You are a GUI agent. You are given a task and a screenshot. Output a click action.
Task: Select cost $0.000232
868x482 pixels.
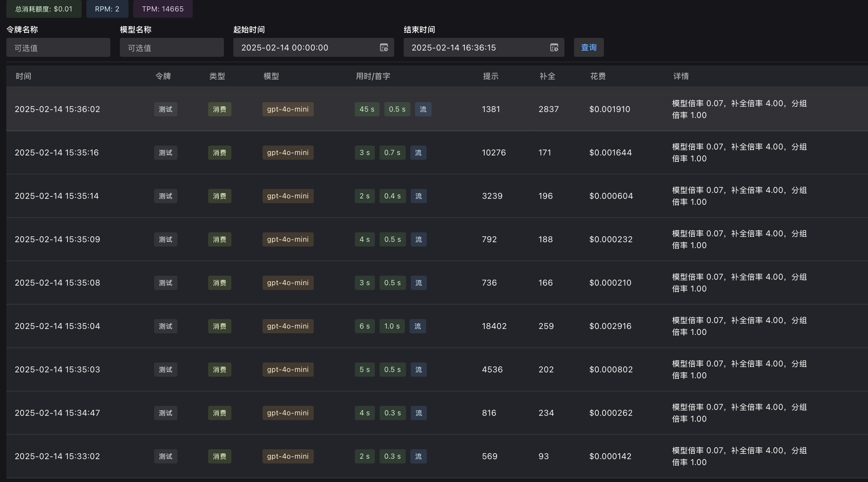pyautogui.click(x=611, y=239)
